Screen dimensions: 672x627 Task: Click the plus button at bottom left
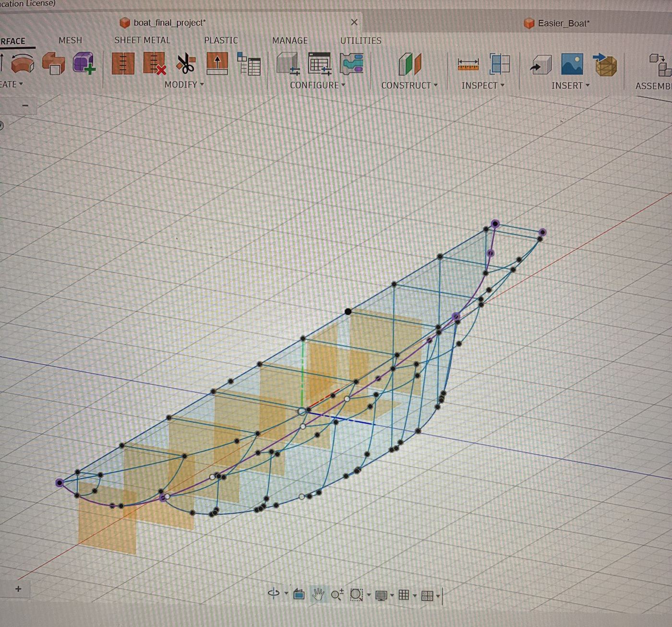18,589
